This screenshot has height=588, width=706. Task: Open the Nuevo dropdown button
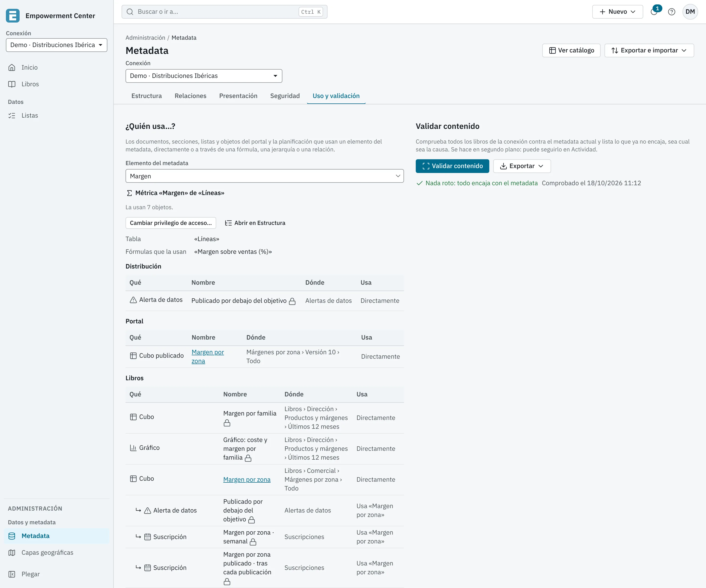pos(618,12)
